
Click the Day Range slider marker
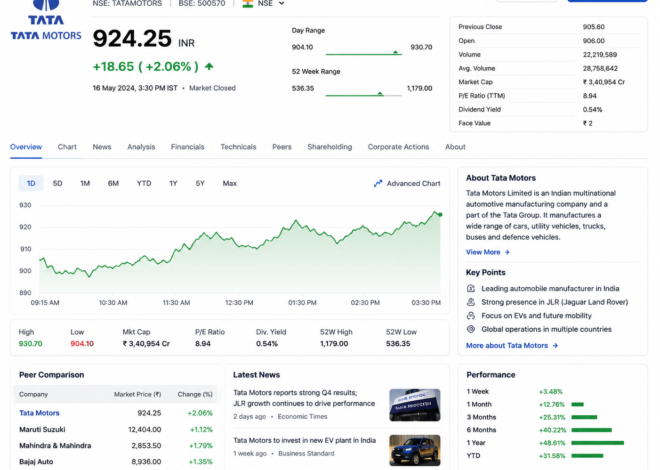[x=395, y=52]
